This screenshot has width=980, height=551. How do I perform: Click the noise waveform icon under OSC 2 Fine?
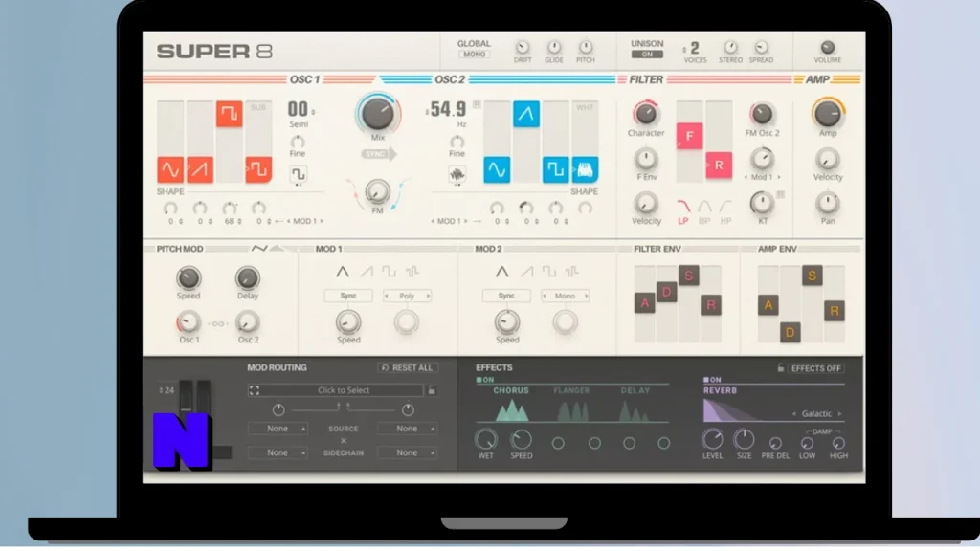(x=457, y=174)
